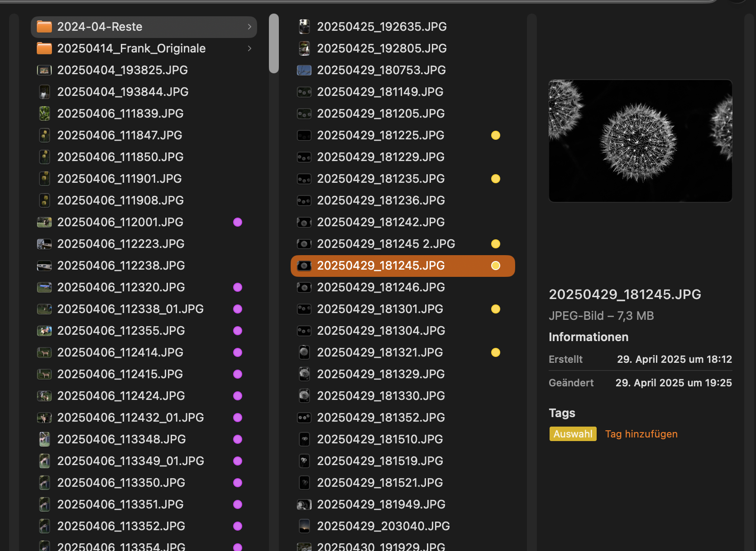Click file icon of 20250429_180753.JPG

coord(304,70)
